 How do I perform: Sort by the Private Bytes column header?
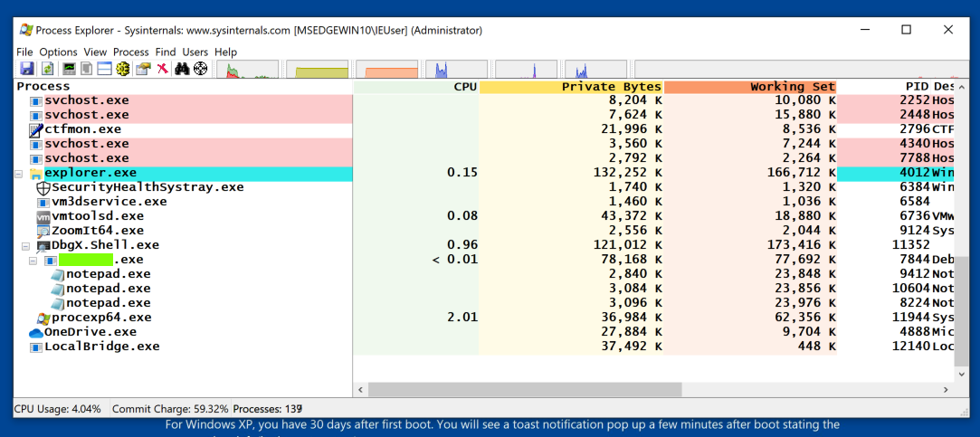pos(570,87)
